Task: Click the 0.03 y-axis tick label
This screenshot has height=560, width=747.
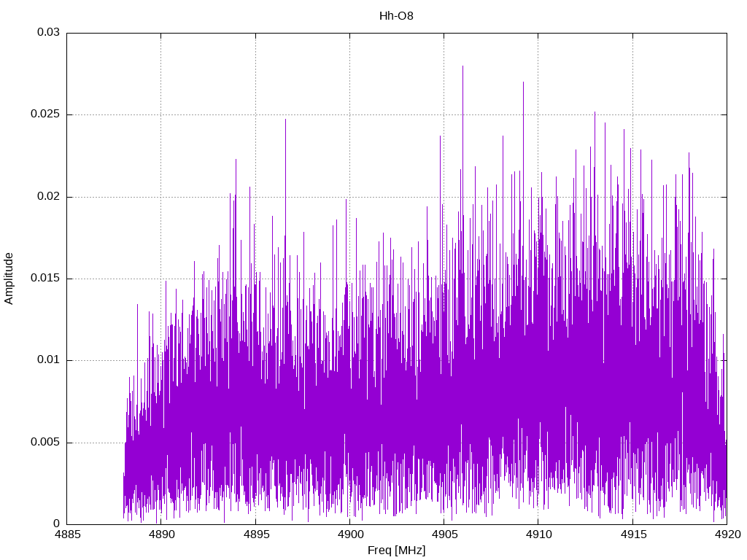Action: tap(49, 32)
